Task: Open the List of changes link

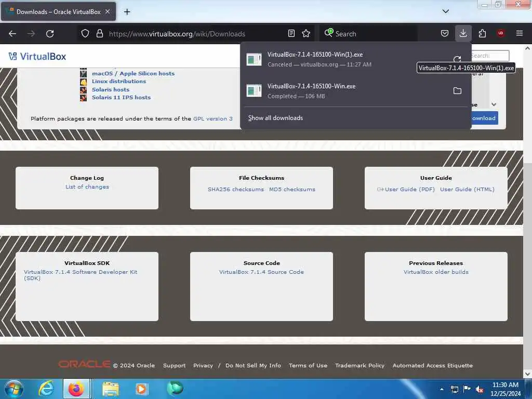Action: (87, 187)
